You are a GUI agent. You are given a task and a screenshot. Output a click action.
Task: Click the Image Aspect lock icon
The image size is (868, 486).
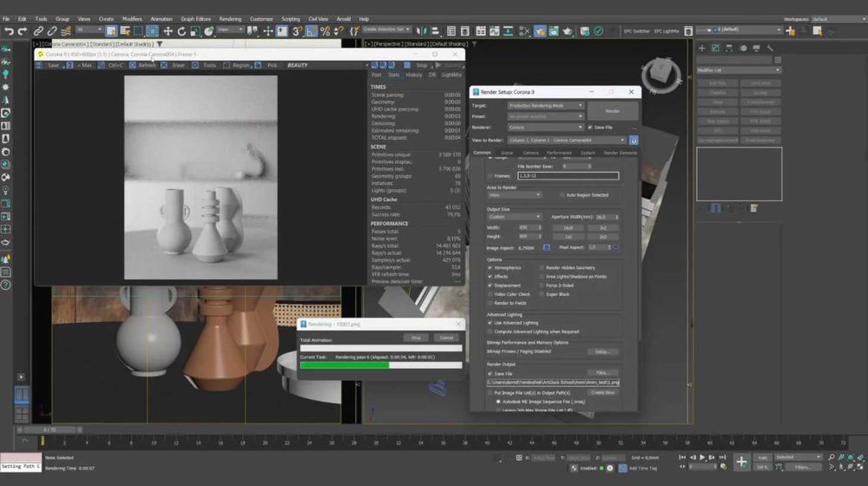click(x=546, y=247)
